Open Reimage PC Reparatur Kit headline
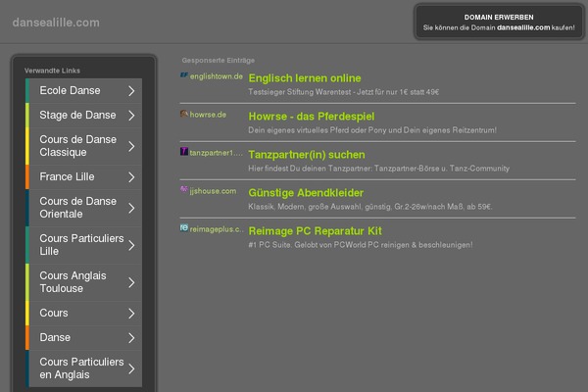588x392 pixels. (315, 231)
